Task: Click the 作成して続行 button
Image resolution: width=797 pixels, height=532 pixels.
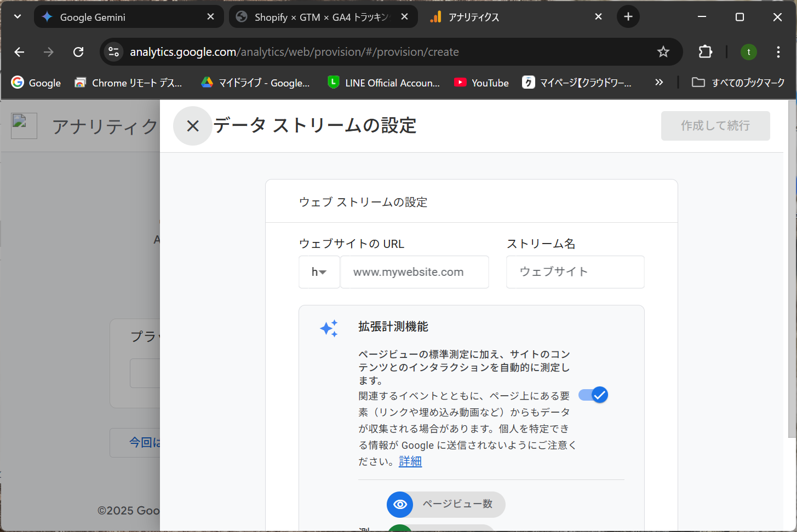Action: [715, 126]
